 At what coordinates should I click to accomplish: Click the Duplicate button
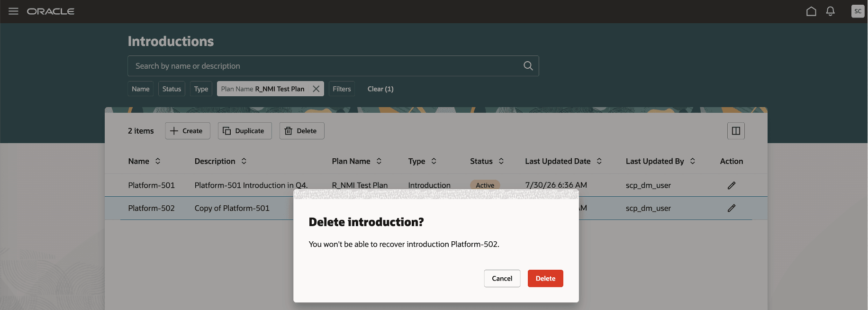(x=245, y=131)
